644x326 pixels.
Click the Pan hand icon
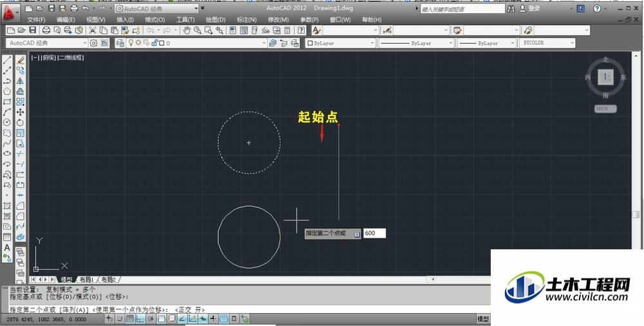click(187, 30)
